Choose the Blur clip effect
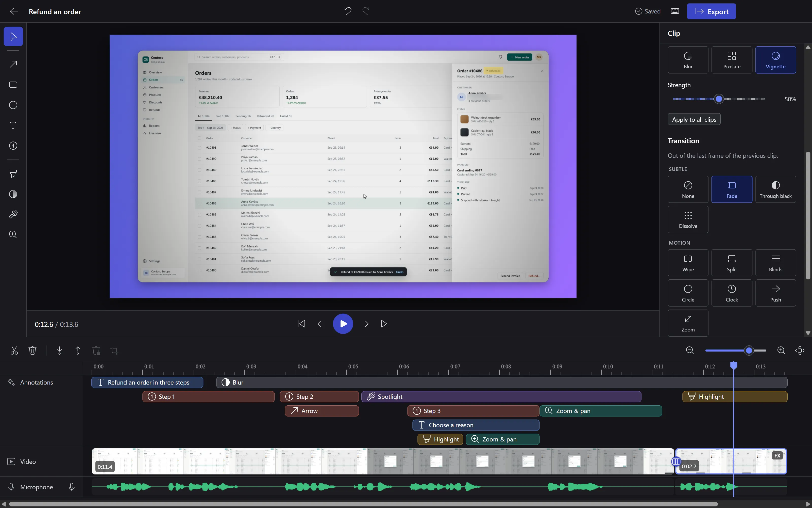 coord(688,60)
